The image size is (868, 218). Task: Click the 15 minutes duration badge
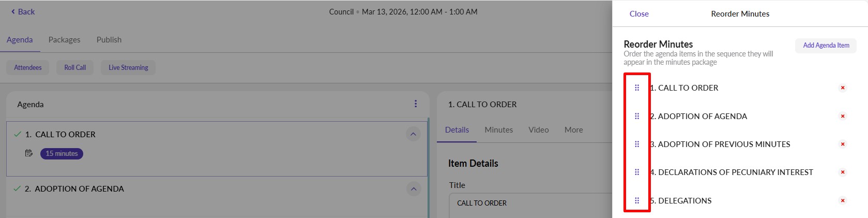click(x=62, y=154)
